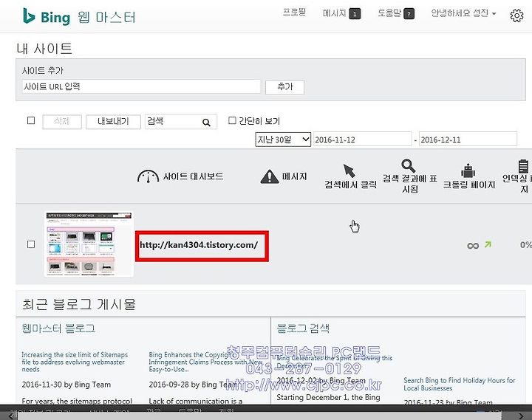Expand the 안녕하세요 성진 account menu
Image resolution: width=532 pixels, height=420 pixels.
(463, 13)
